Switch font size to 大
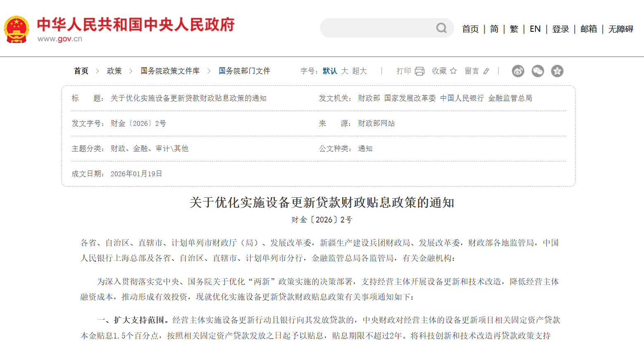 tap(345, 71)
